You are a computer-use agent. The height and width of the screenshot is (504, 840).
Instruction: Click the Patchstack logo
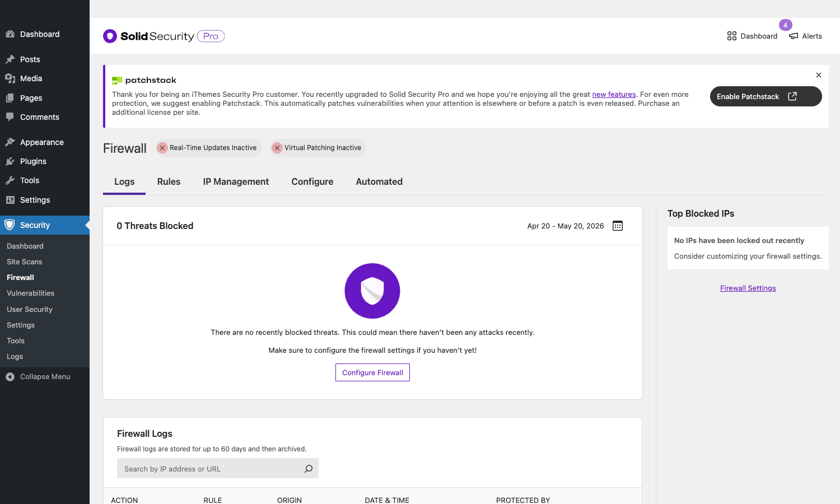(x=144, y=80)
